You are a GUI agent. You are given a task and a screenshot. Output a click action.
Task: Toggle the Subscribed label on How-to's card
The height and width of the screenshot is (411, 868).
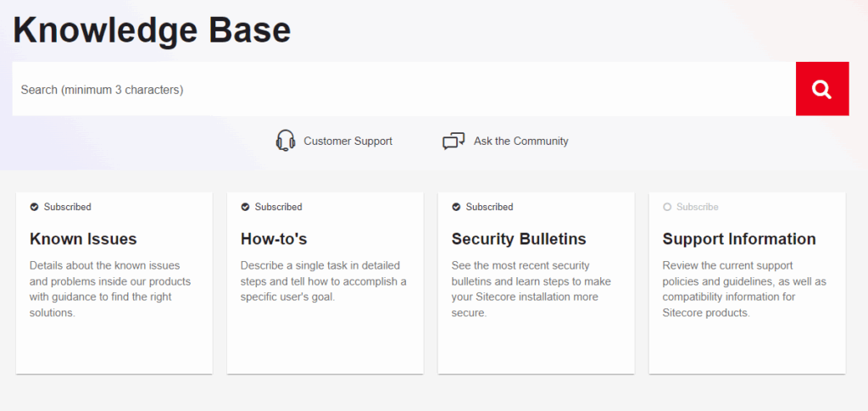(x=278, y=207)
